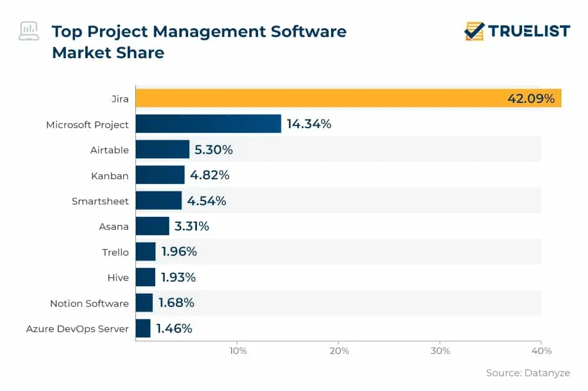Click the Notion Software label

[x=89, y=303]
